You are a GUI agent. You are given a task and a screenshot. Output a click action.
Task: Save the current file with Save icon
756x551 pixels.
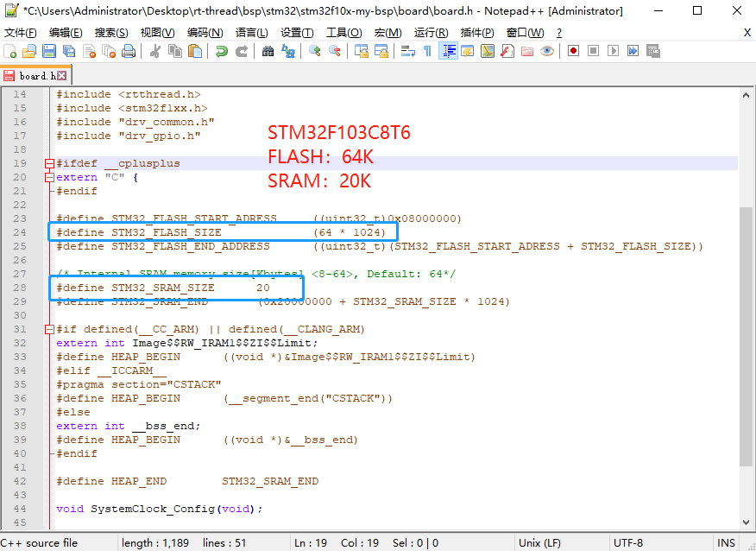click(x=49, y=51)
